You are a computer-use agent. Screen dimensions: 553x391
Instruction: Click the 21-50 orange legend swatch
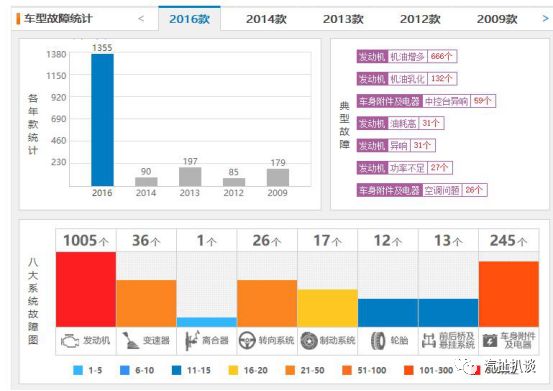point(290,370)
